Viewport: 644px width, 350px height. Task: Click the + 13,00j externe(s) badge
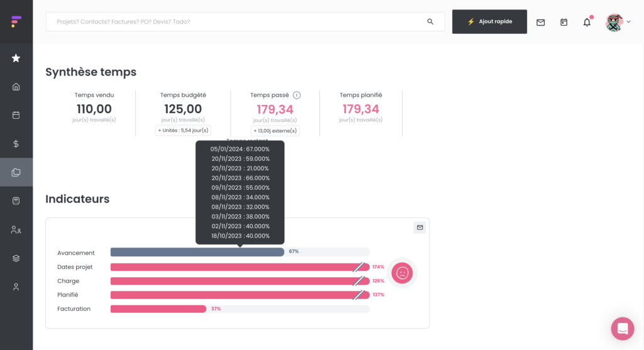click(275, 131)
